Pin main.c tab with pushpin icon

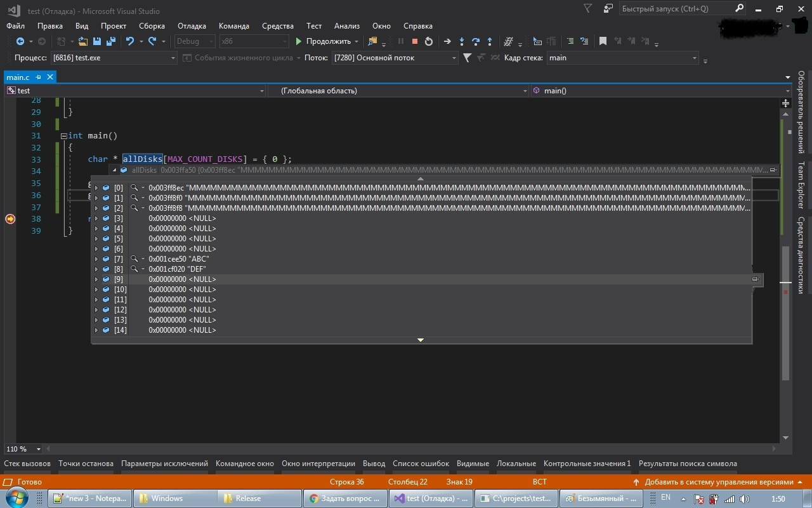38,77
